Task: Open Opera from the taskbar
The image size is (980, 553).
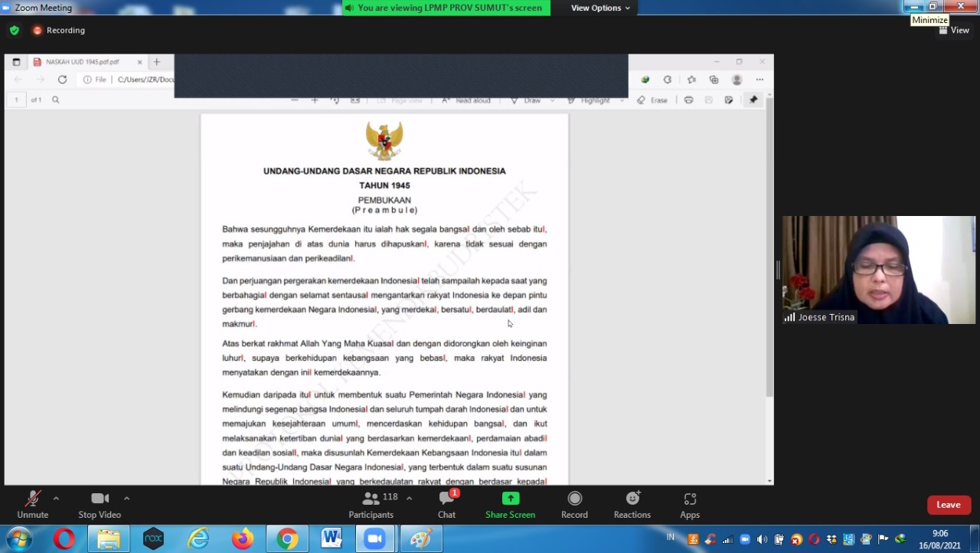Action: click(64, 539)
